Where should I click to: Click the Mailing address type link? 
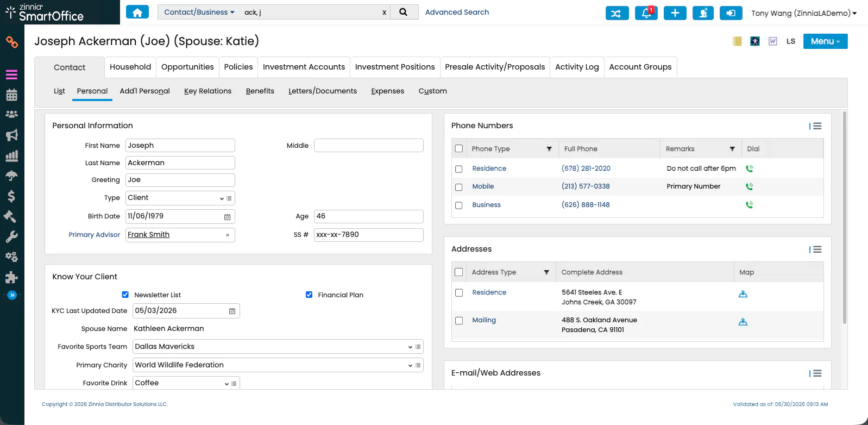[x=484, y=320]
